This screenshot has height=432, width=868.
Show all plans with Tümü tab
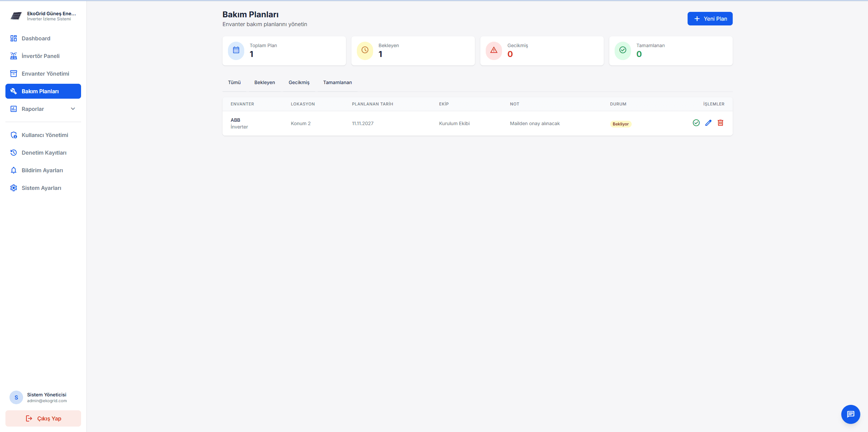[x=234, y=82]
